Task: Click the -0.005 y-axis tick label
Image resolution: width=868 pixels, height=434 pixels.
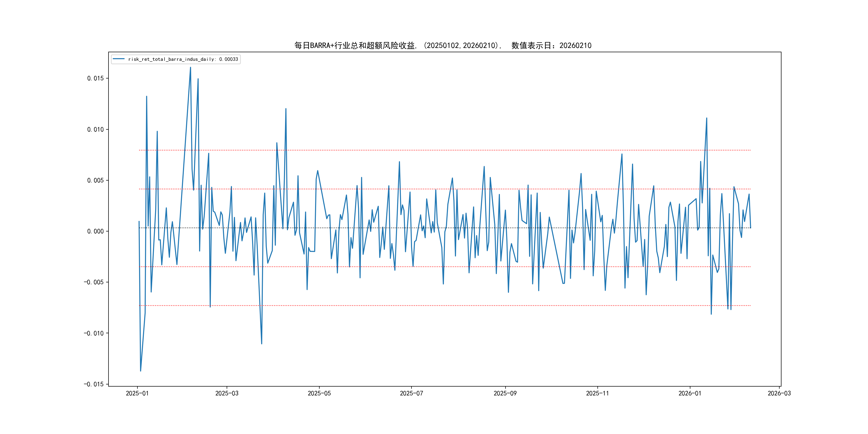Action: click(x=94, y=282)
